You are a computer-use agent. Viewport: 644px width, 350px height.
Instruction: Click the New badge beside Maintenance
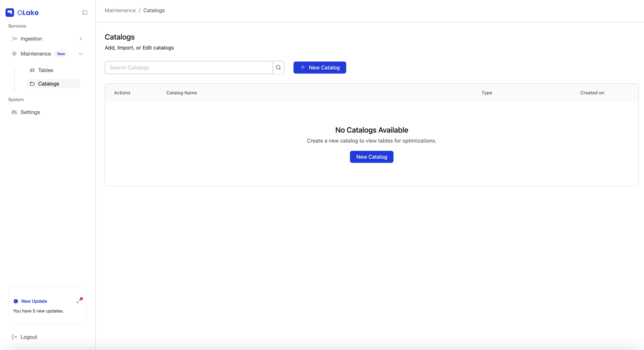coord(61,54)
